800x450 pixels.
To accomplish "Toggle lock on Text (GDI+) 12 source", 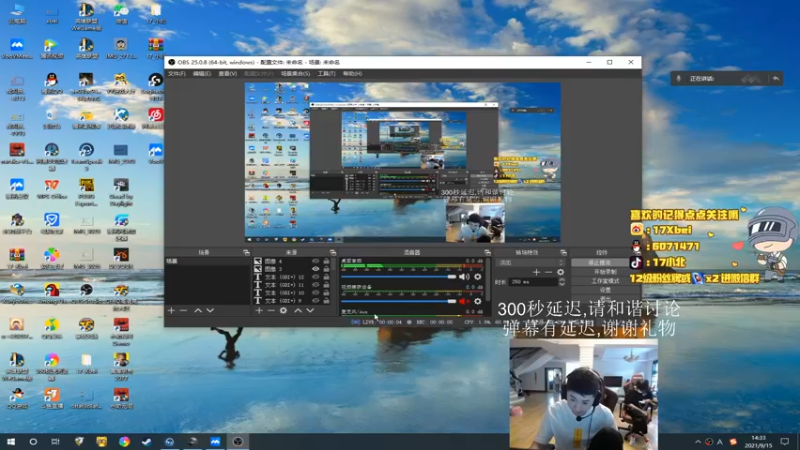I will pyautogui.click(x=326, y=277).
